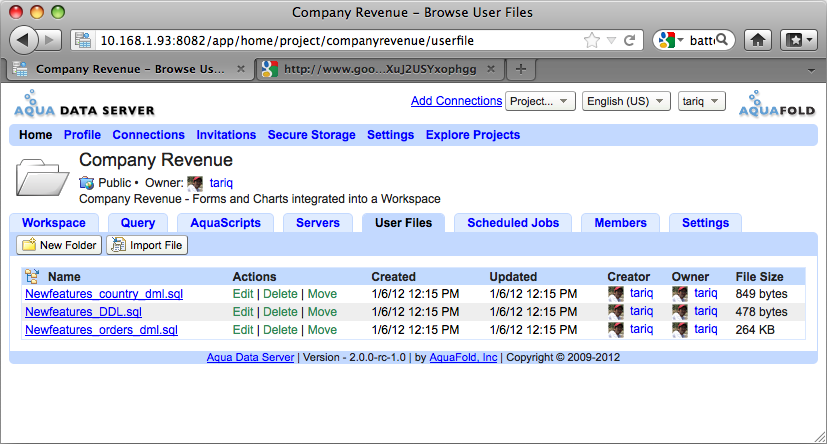Click the Import File button
827x444 pixels.
pos(147,245)
